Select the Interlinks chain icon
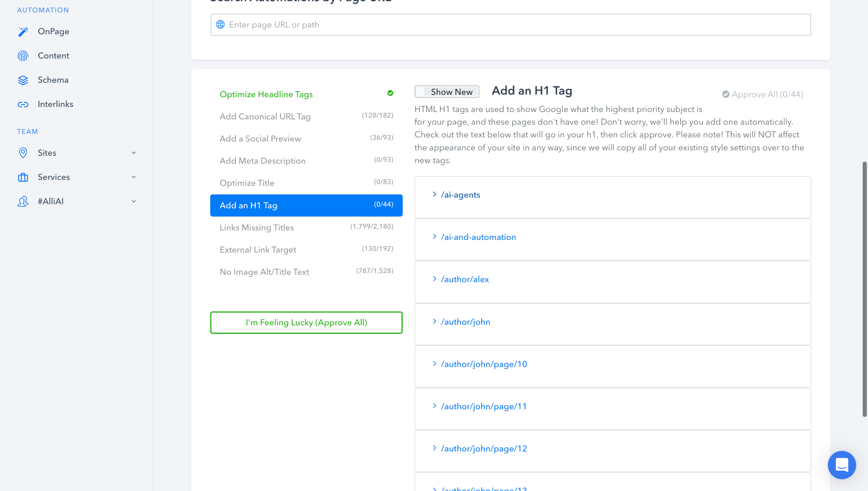The image size is (868, 491). click(23, 104)
